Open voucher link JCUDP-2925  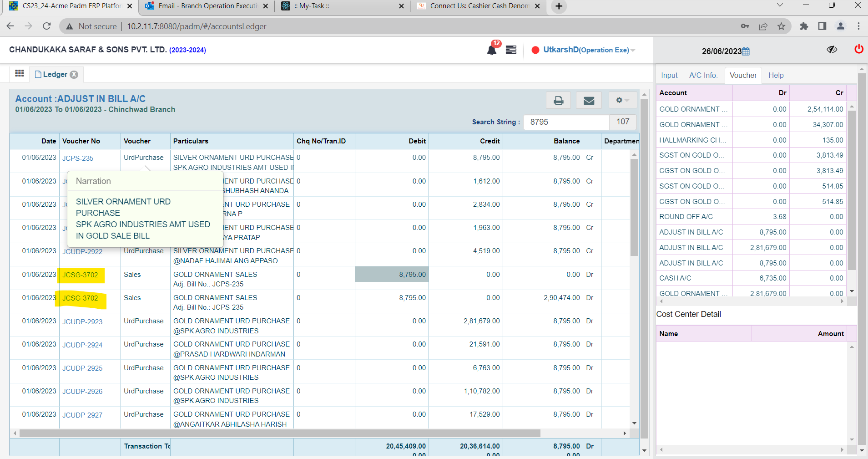(82, 368)
